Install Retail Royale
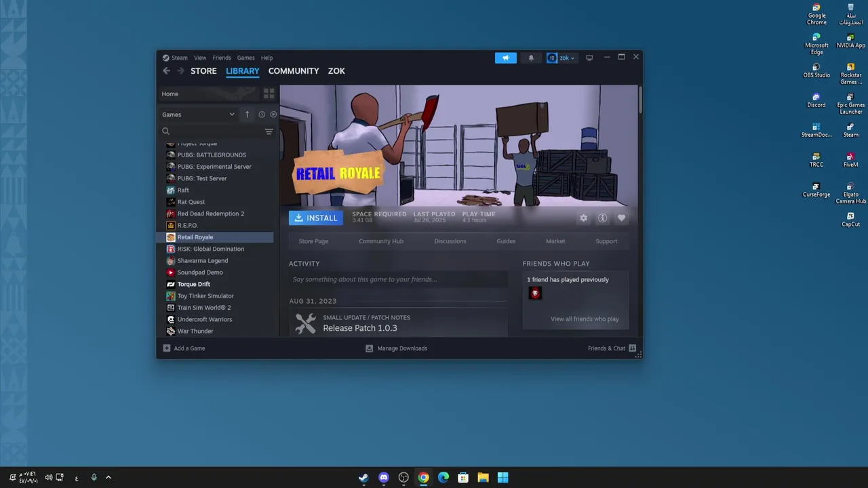 pos(316,218)
